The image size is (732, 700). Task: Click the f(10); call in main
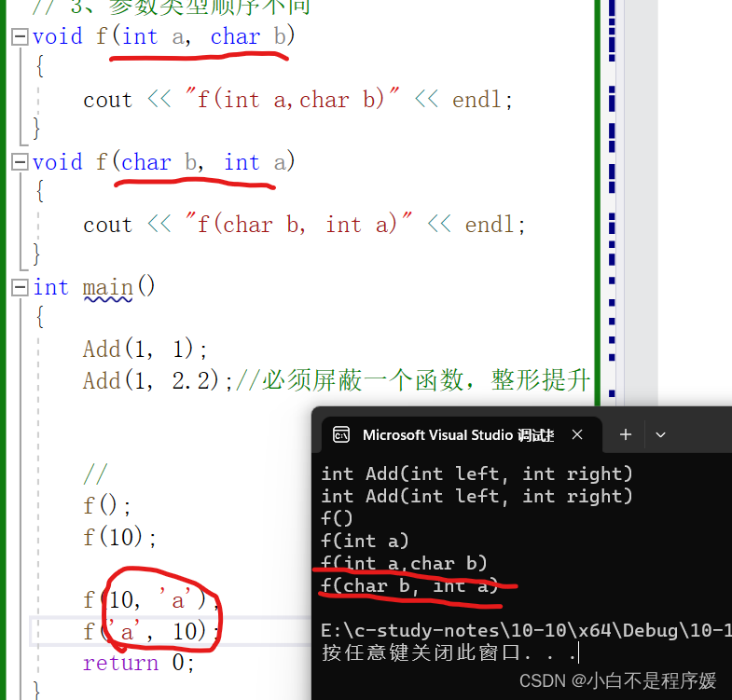point(119,537)
